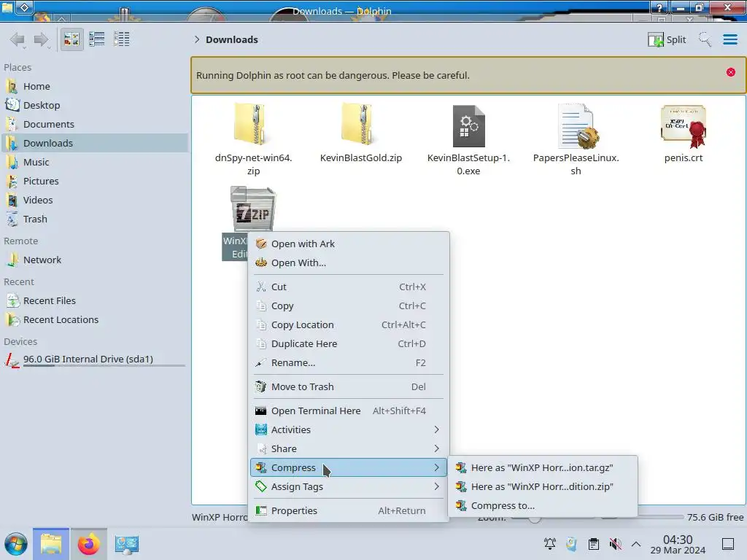Open Network under Remote

point(94,260)
